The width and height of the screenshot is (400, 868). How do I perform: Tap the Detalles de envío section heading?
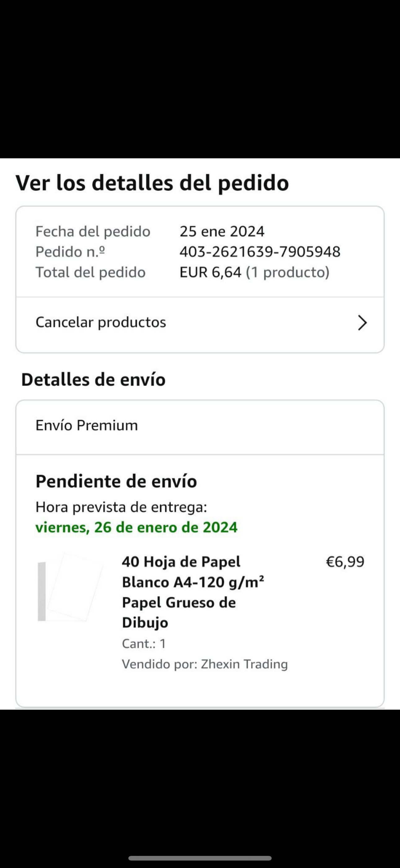(x=93, y=380)
